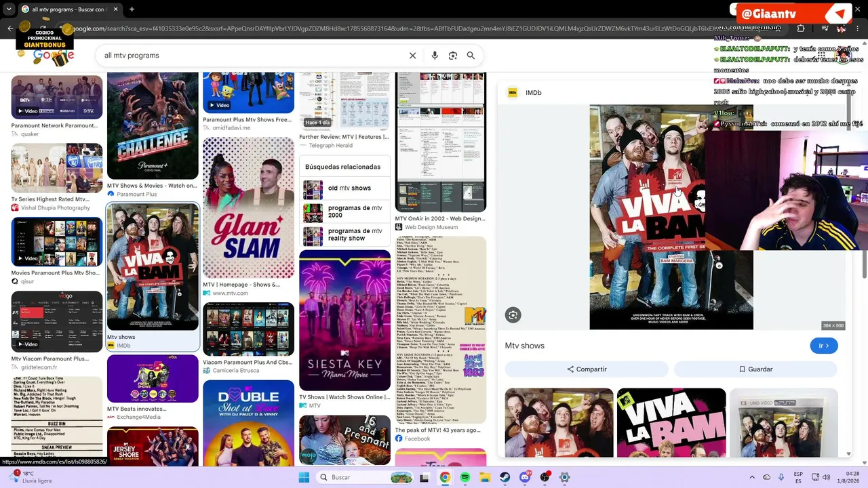Open the large Viva La Bam preview image

point(671,217)
